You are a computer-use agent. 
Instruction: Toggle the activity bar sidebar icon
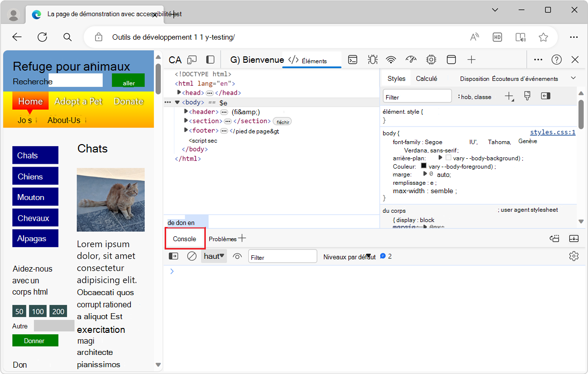coord(210,60)
